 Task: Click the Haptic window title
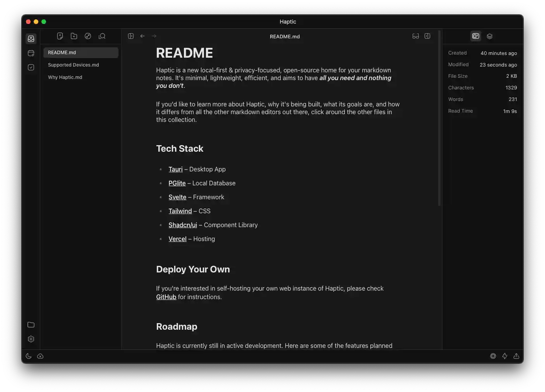point(288,22)
